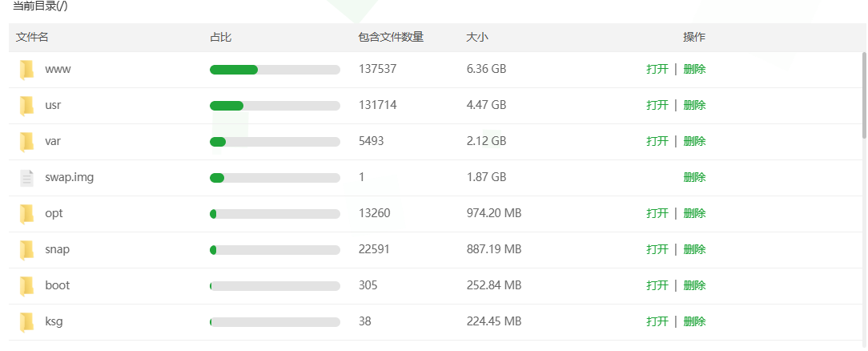Select the www file name
This screenshot has width=868, height=351.
coord(58,70)
